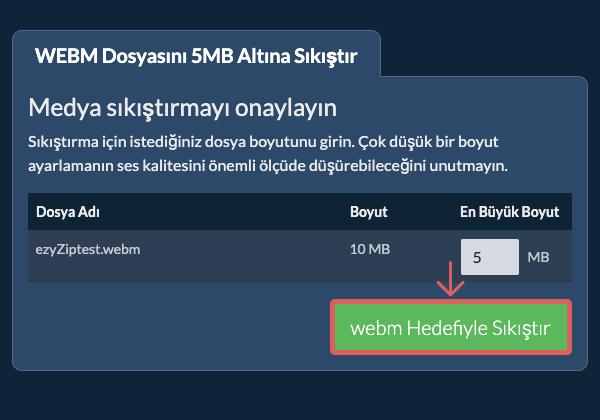The image size is (600, 420).
Task: Click the 10 MB size value
Action: (x=370, y=249)
